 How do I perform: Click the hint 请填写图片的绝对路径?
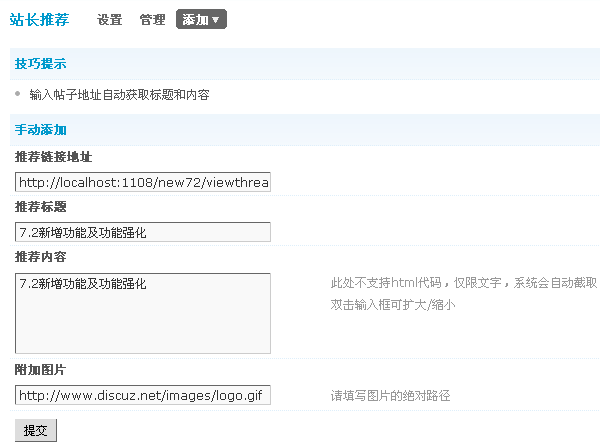(x=390, y=396)
